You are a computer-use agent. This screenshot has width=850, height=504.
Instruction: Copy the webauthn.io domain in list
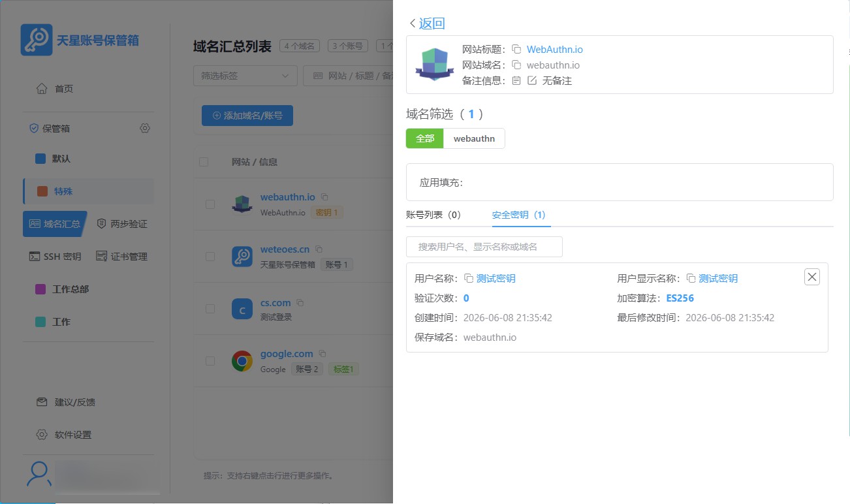pyautogui.click(x=324, y=197)
